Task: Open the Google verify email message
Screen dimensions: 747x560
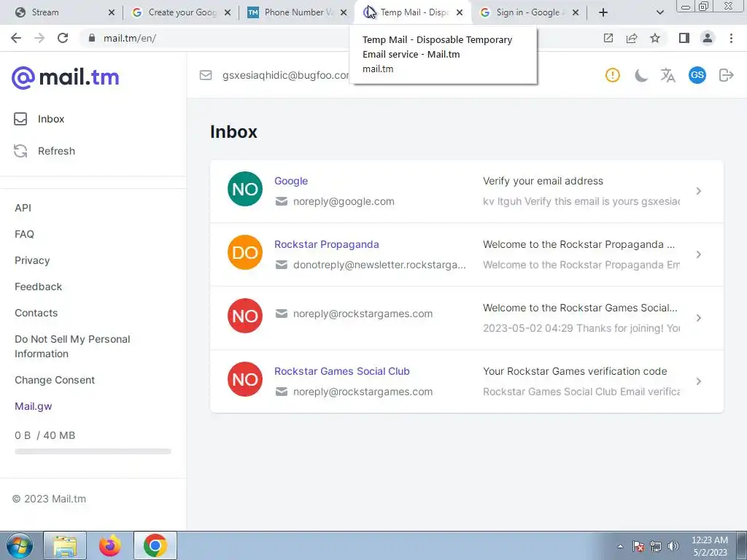Action: [467, 191]
